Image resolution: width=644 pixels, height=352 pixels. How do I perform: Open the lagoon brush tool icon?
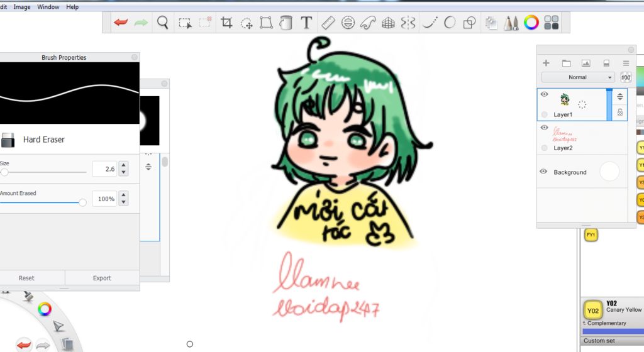28,295
